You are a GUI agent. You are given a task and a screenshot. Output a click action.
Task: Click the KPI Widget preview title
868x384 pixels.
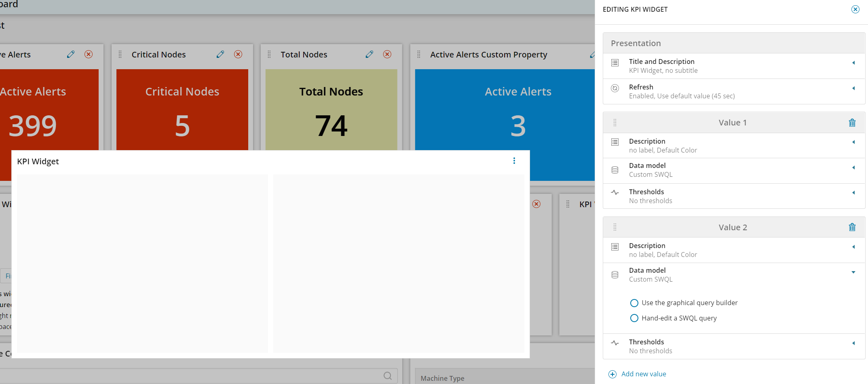[x=38, y=161]
